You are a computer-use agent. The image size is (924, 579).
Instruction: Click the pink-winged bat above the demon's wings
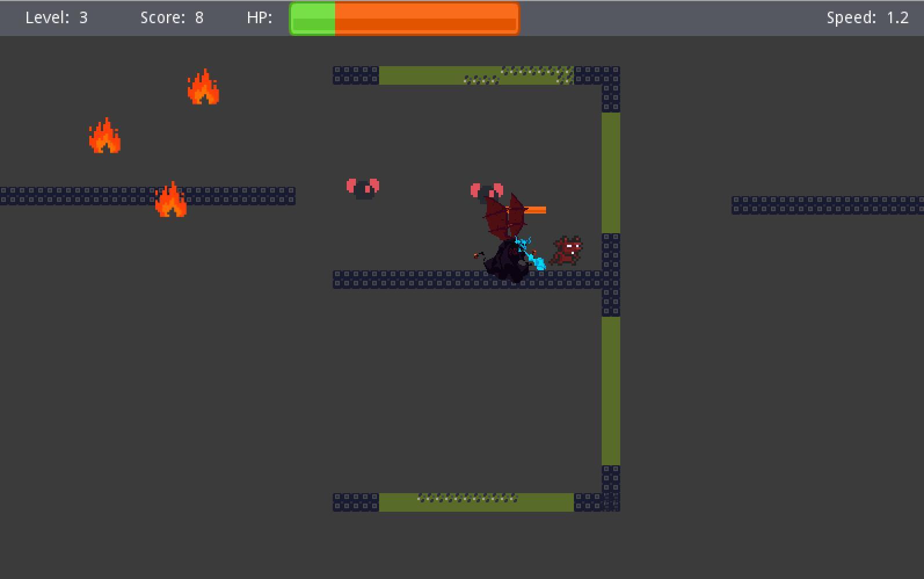(487, 193)
